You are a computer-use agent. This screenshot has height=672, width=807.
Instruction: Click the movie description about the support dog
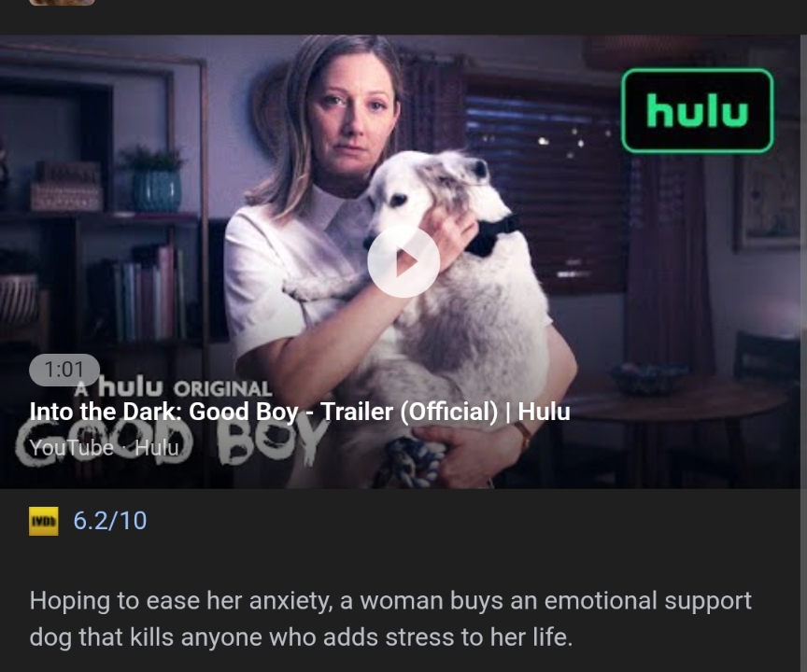[x=390, y=619]
